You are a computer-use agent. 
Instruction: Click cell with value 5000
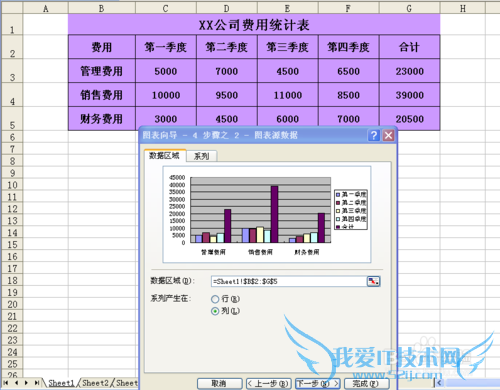[166, 71]
